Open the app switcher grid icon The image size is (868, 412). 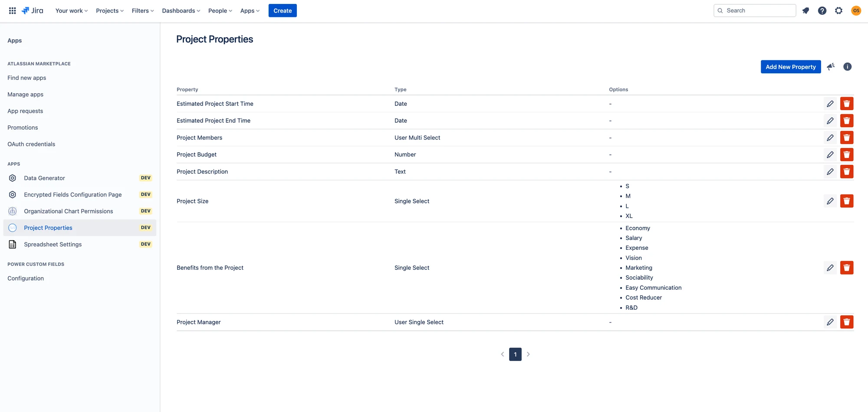point(13,10)
